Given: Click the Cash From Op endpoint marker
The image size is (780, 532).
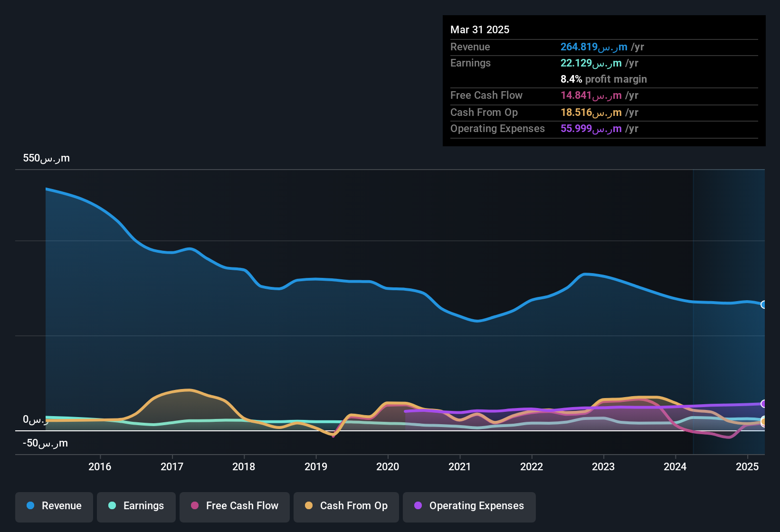Looking at the screenshot, I should 764,421.
